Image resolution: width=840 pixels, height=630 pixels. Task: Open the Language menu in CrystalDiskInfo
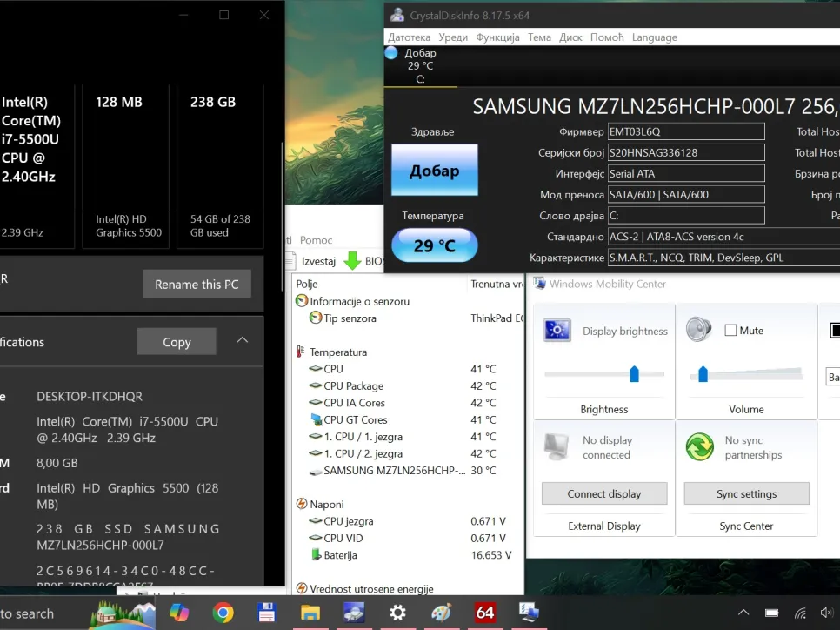click(654, 37)
